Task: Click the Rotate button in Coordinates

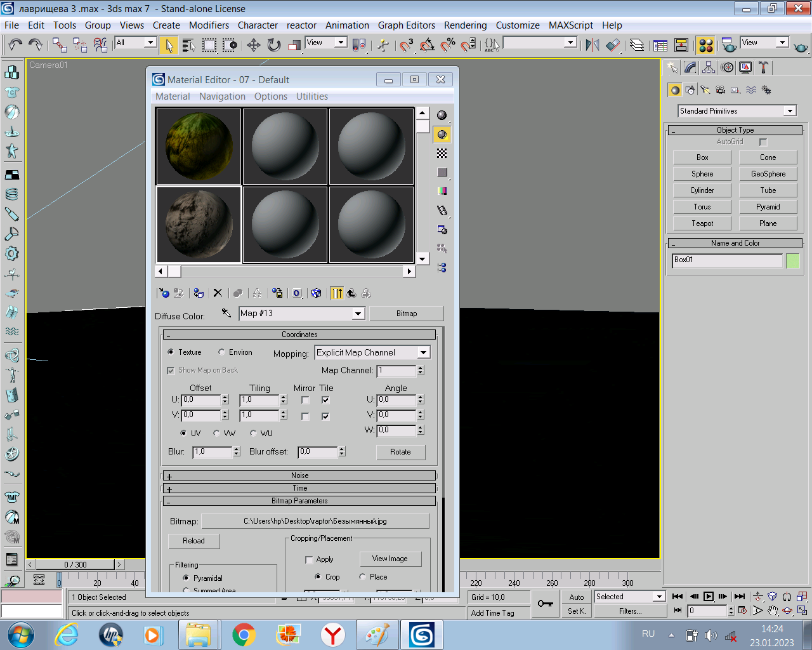Action: [400, 452]
